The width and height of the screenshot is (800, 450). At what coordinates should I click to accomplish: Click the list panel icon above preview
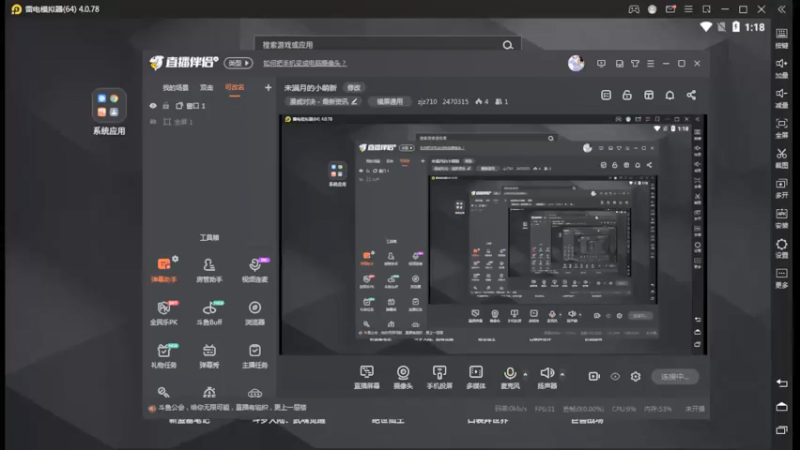click(606, 95)
